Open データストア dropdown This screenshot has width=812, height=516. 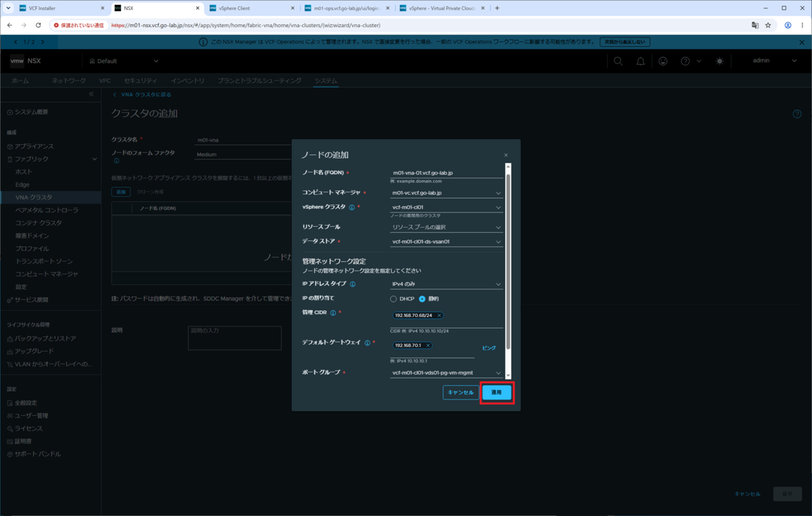point(447,241)
